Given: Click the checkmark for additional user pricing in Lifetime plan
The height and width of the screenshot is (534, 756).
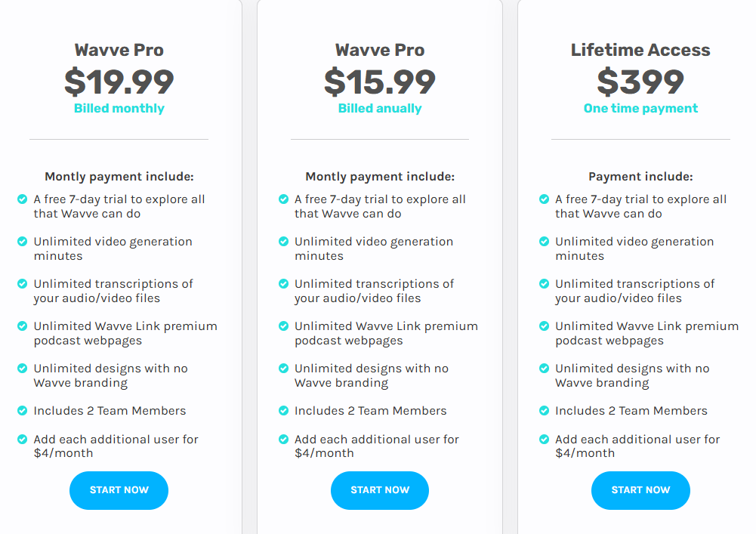Looking at the screenshot, I should tap(543, 440).
